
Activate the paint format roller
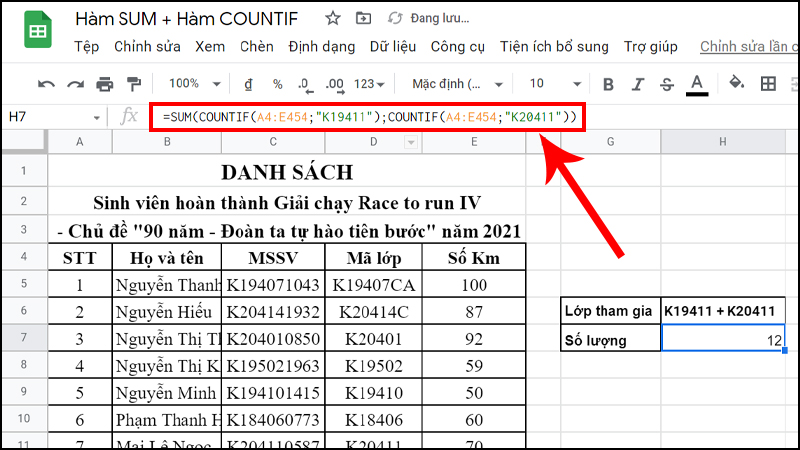pos(133,84)
